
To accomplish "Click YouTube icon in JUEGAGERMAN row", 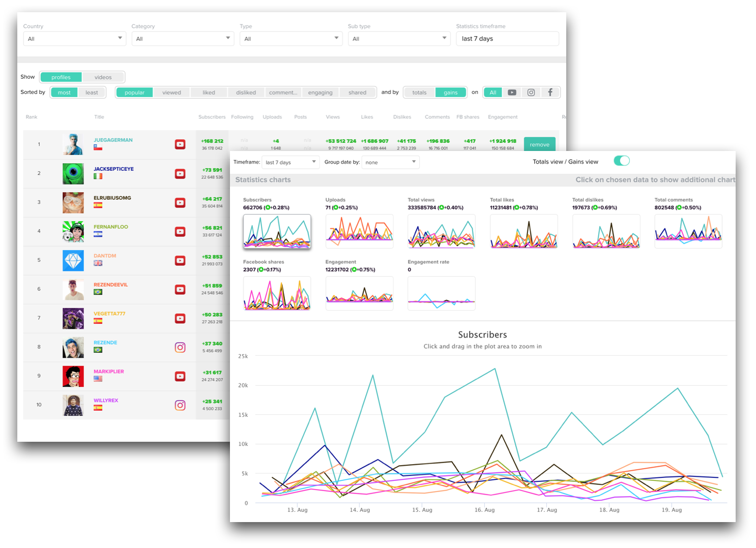I will pyautogui.click(x=180, y=144).
